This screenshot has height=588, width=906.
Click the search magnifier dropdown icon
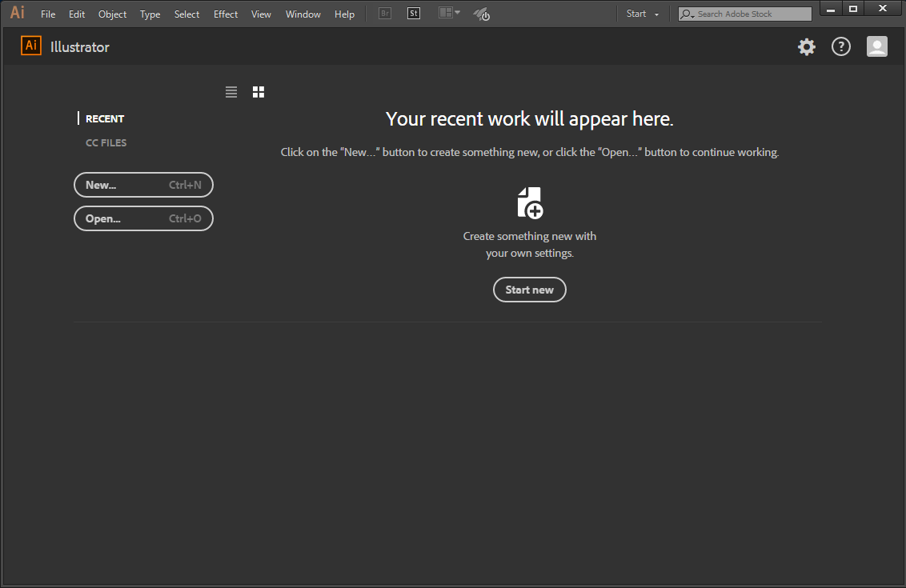[687, 14]
